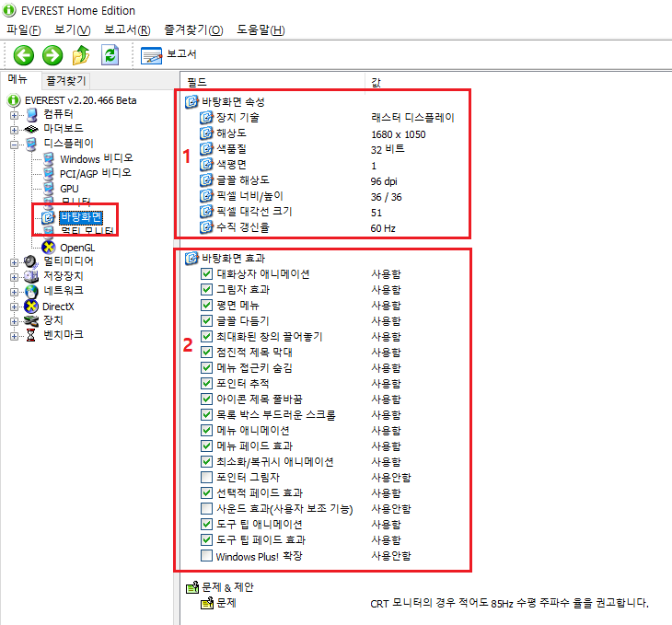Click the 바탕화면 속성 section icon

(x=191, y=102)
